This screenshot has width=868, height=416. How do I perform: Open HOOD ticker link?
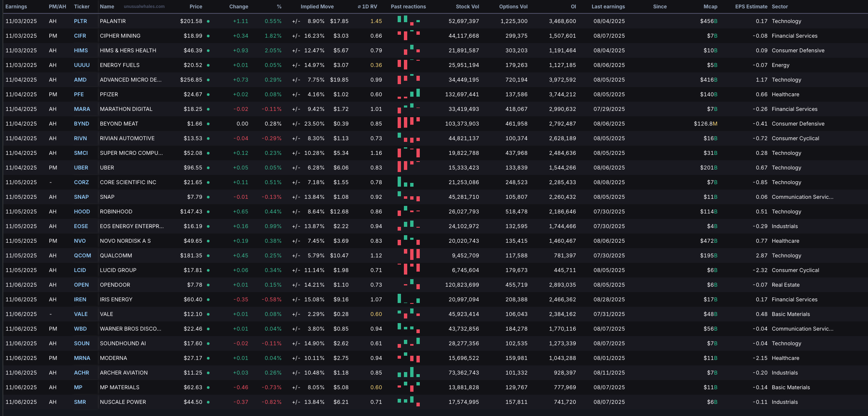(x=82, y=212)
